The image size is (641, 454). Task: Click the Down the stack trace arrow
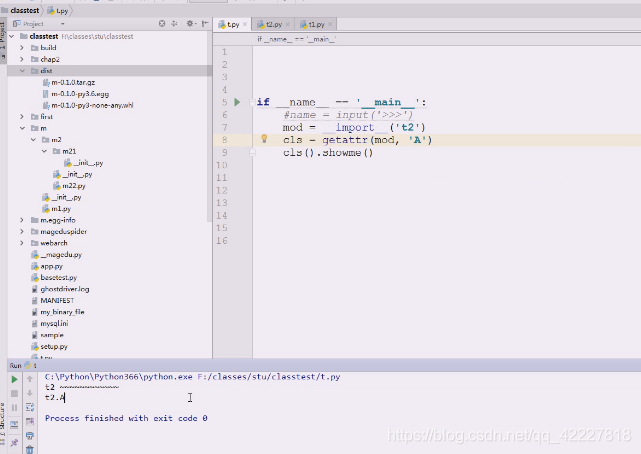(x=29, y=393)
